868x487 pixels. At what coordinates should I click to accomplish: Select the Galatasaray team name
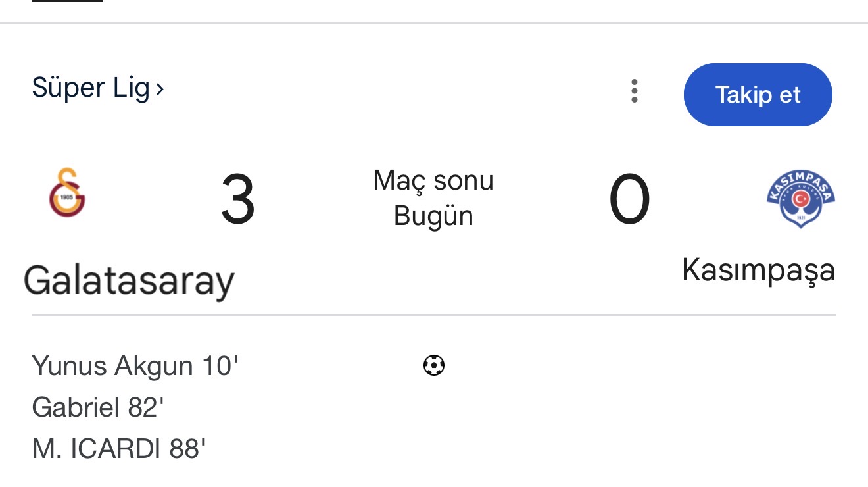click(129, 280)
